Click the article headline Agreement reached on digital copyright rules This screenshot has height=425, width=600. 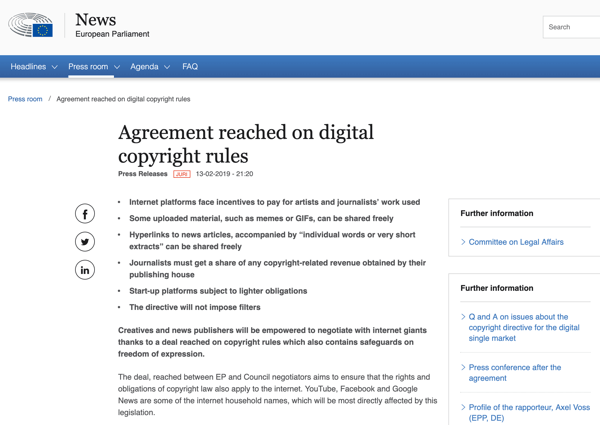click(246, 144)
